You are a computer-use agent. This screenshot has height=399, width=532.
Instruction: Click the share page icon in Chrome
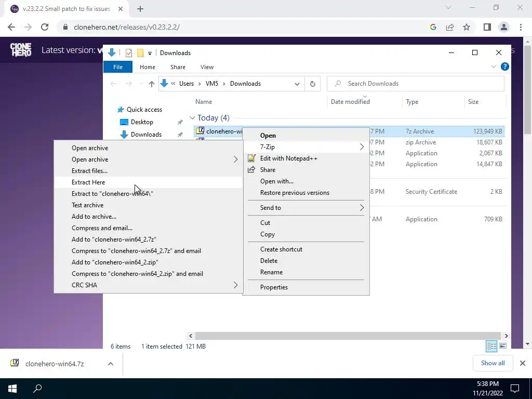(450, 27)
